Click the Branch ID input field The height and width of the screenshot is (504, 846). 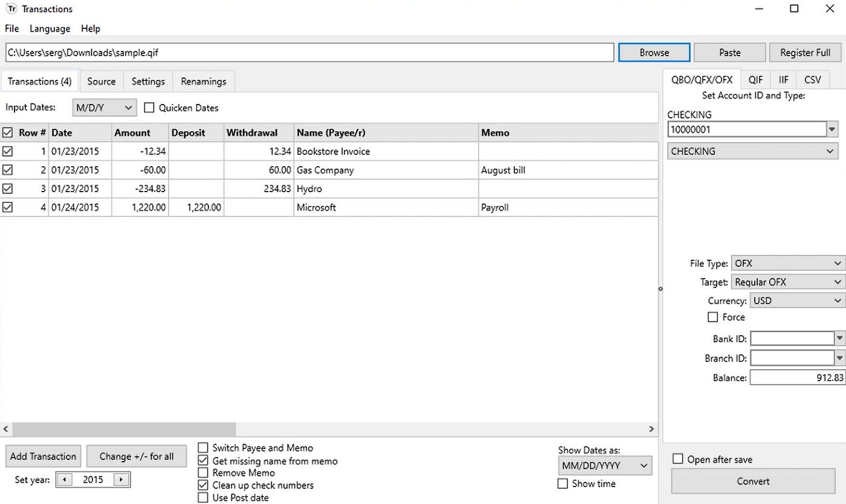point(792,358)
